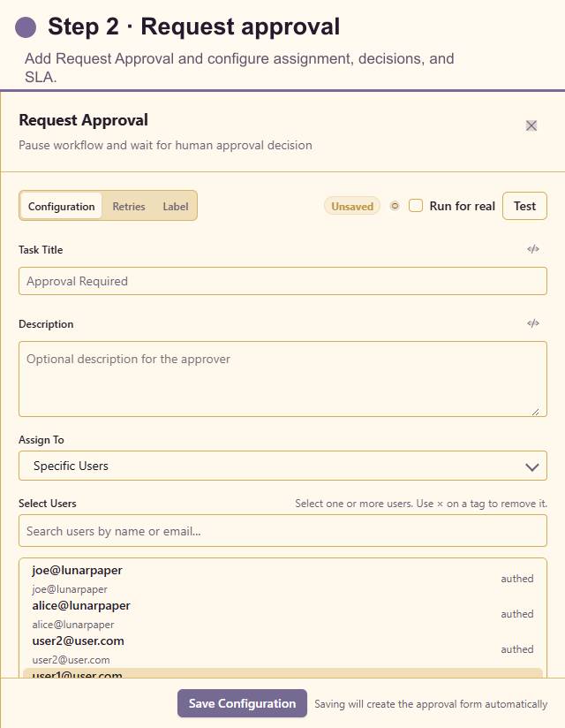The width and height of the screenshot is (565, 728).
Task: Enable the Run for real checkbox
Action: (x=416, y=206)
